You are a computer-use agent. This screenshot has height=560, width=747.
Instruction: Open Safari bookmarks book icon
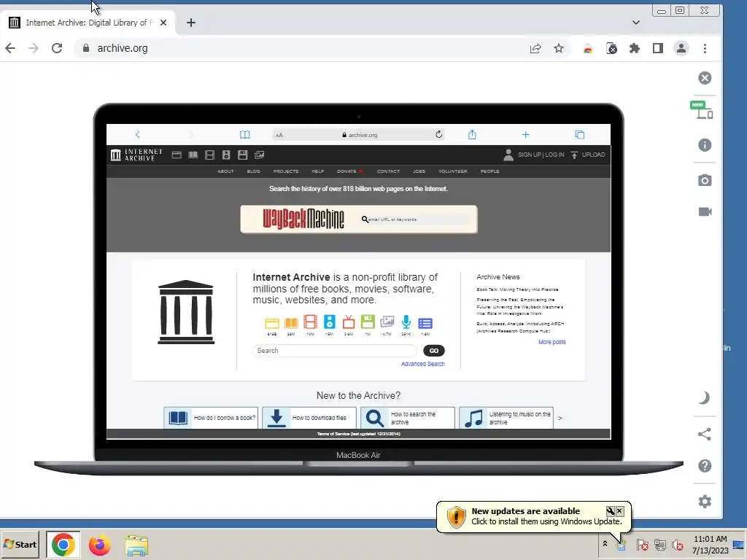[x=245, y=135]
